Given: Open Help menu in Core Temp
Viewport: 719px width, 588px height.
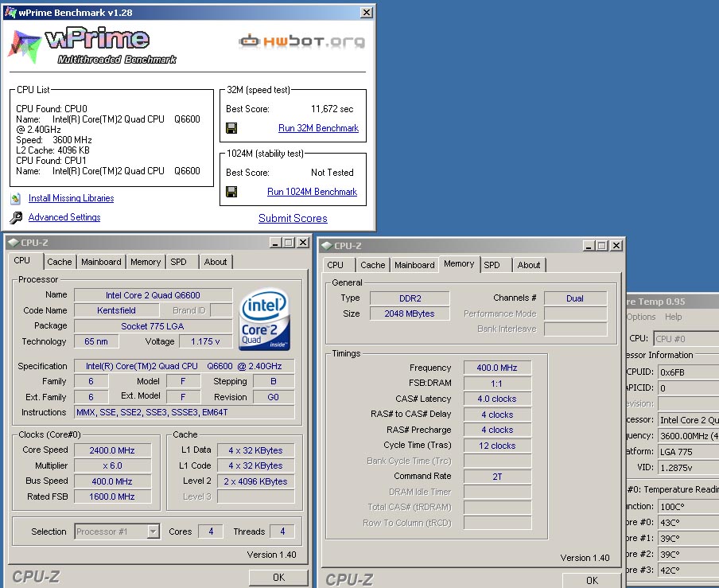Looking at the screenshot, I should tap(673, 317).
